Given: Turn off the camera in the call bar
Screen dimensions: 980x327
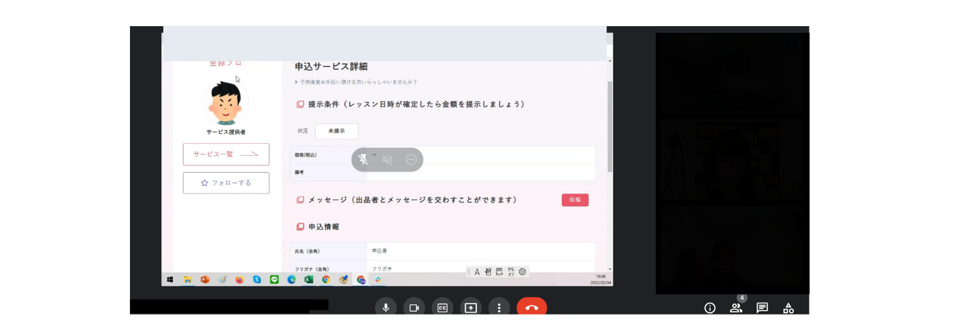Looking at the screenshot, I should 414,308.
